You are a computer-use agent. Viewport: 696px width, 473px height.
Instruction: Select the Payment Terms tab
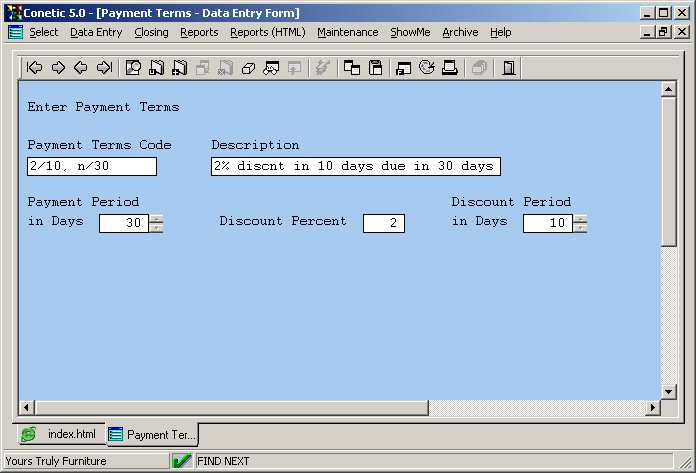point(152,434)
